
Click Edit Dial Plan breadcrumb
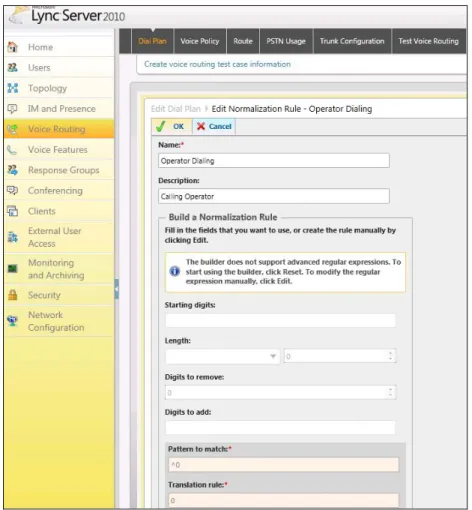[x=176, y=109]
